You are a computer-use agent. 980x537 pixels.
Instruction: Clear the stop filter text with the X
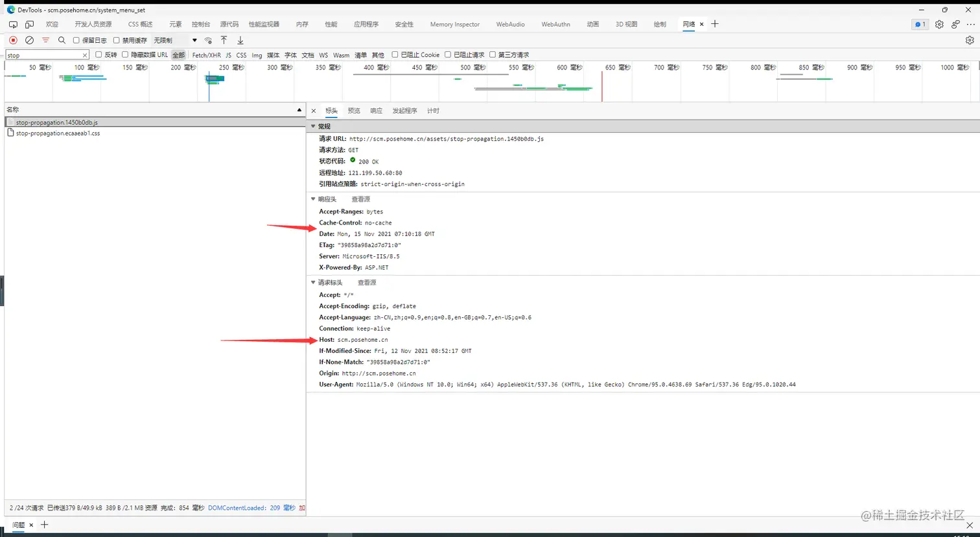pos(85,55)
